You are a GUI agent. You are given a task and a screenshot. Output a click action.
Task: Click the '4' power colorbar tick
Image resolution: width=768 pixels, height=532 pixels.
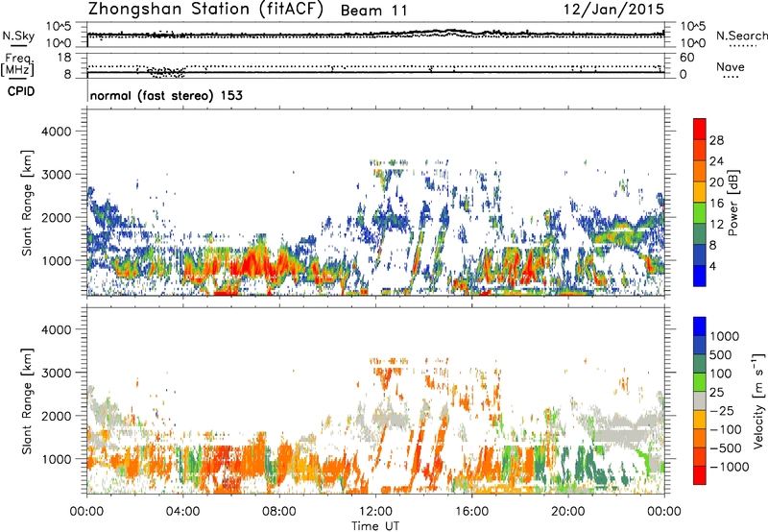(712, 266)
